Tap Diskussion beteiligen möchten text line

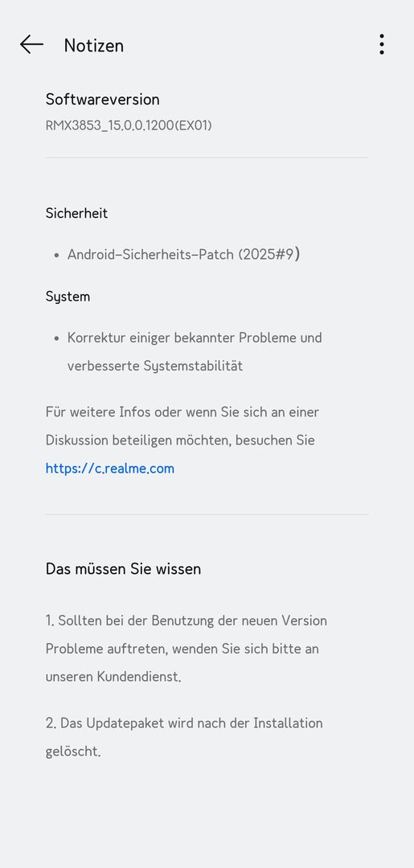[x=180, y=440]
